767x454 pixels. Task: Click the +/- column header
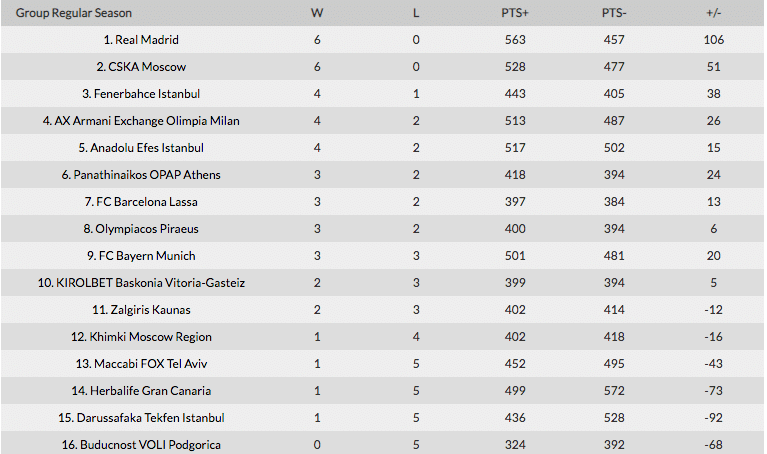714,13
